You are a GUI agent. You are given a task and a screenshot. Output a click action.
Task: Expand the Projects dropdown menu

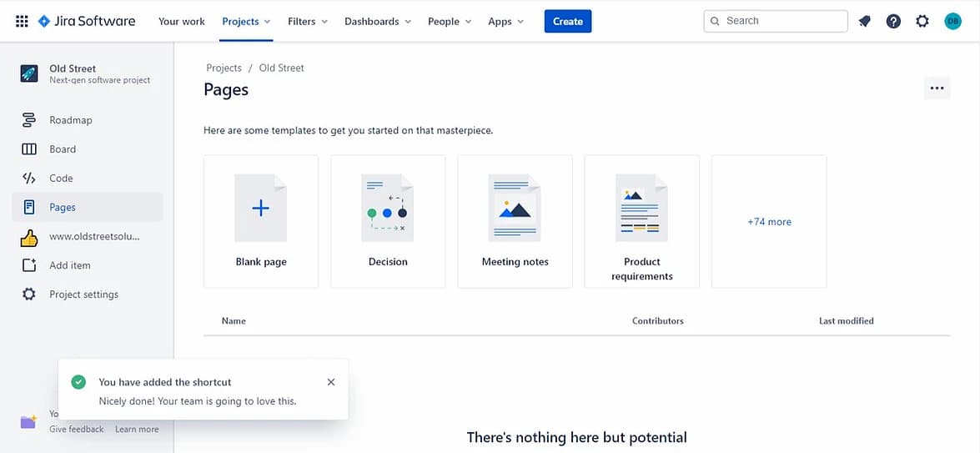click(x=246, y=21)
